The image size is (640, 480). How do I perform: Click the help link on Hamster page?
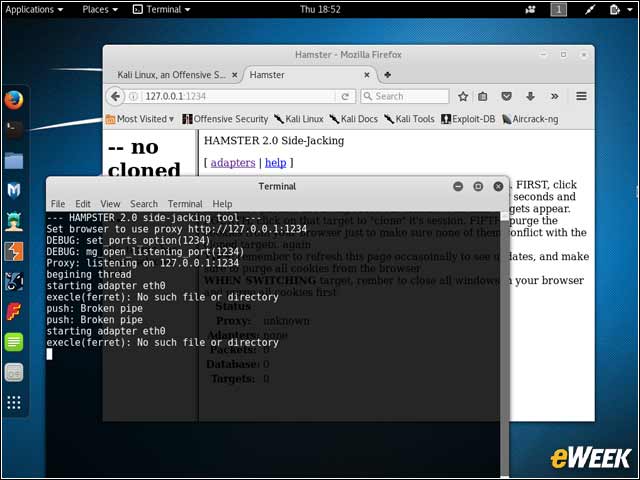click(x=276, y=162)
